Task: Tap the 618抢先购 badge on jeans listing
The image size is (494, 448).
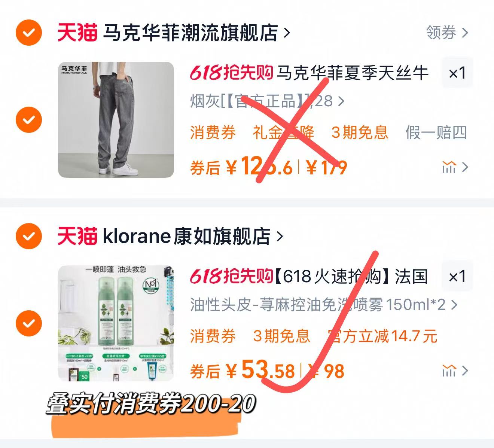Action: point(231,73)
